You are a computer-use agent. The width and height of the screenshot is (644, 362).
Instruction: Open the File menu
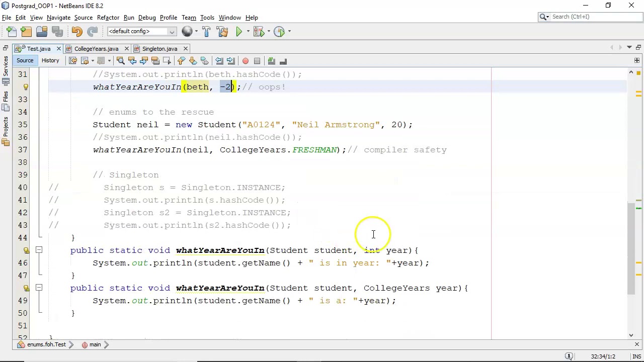pyautogui.click(x=7, y=17)
